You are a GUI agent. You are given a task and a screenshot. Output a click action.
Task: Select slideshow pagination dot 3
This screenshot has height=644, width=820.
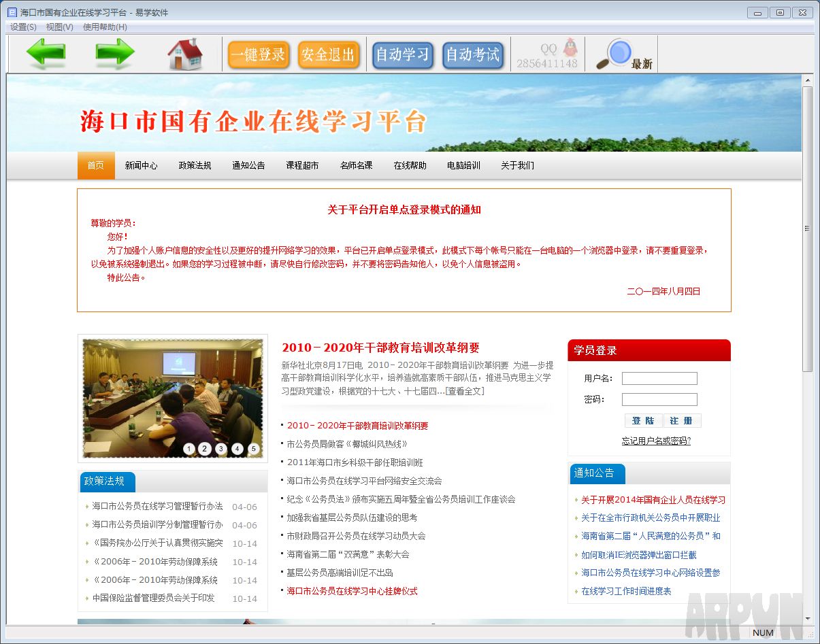click(220, 450)
